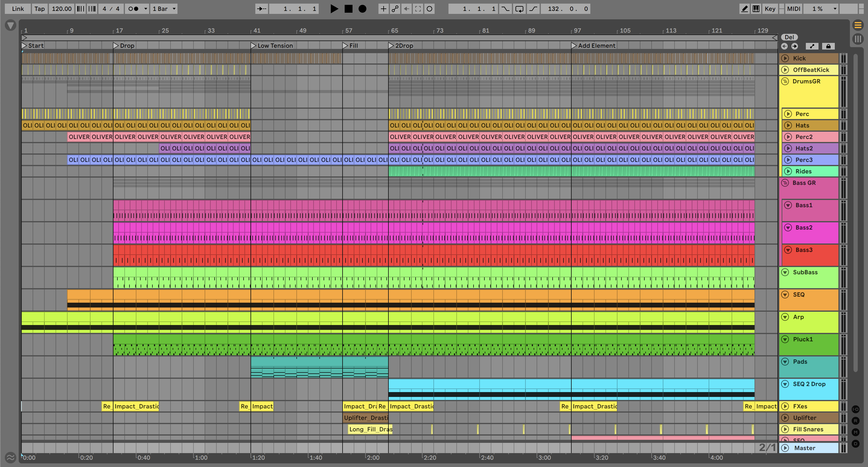Click the Low Tension locator marker
Screen dimensions: 868x467
254,46
